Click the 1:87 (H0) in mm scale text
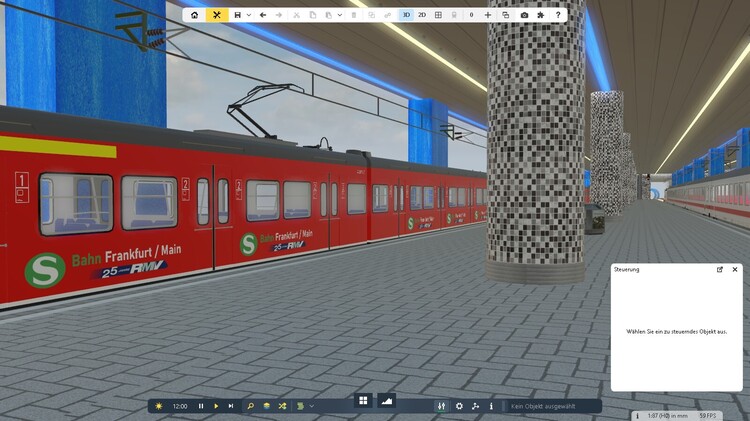 [x=667, y=416]
